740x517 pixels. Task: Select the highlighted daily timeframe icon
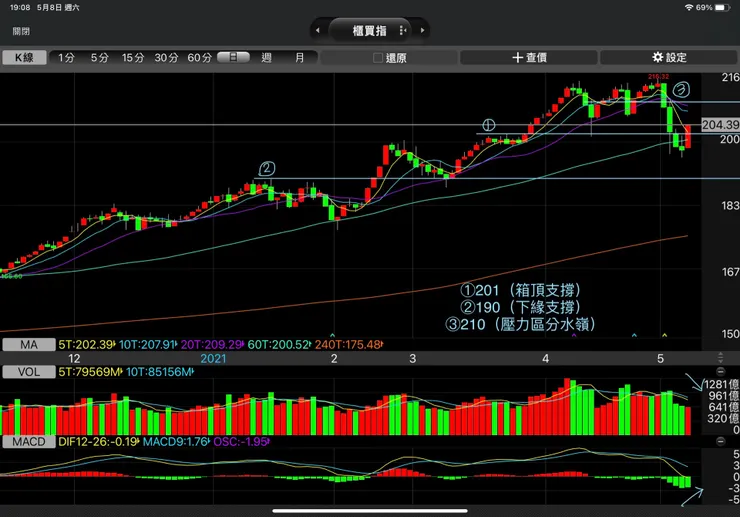click(233, 57)
